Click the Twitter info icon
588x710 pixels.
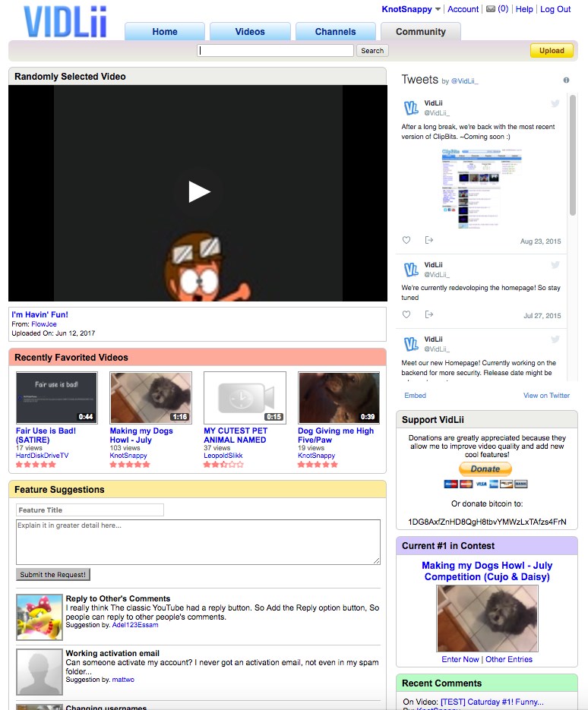click(x=566, y=80)
